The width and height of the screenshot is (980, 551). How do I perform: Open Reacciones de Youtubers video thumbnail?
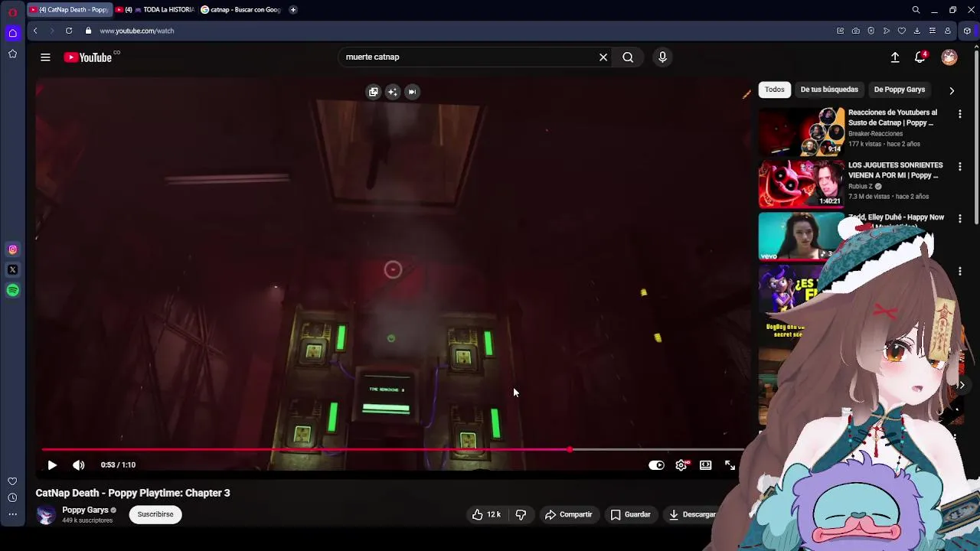coord(801,132)
